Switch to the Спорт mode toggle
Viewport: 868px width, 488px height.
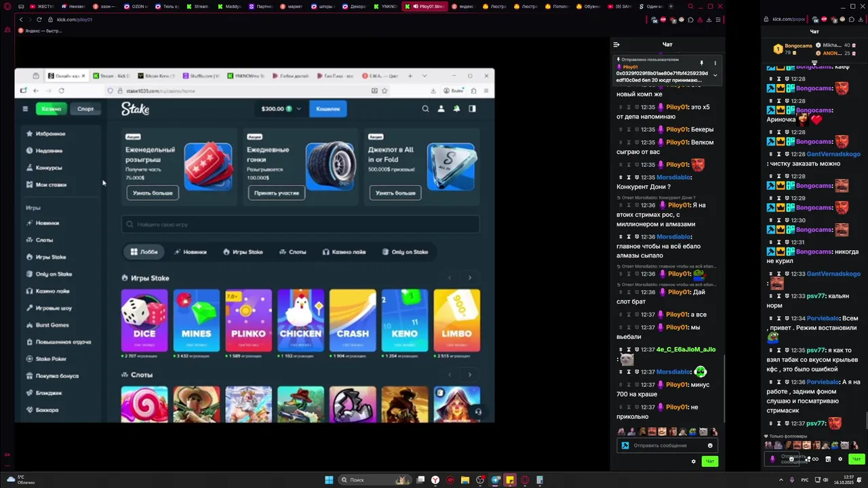(85, 108)
